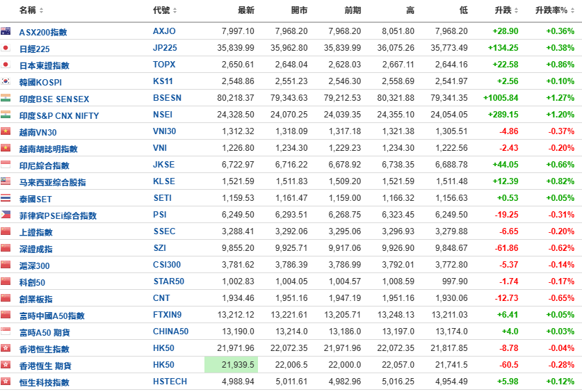Click the CSI300 ticker code

(167, 265)
